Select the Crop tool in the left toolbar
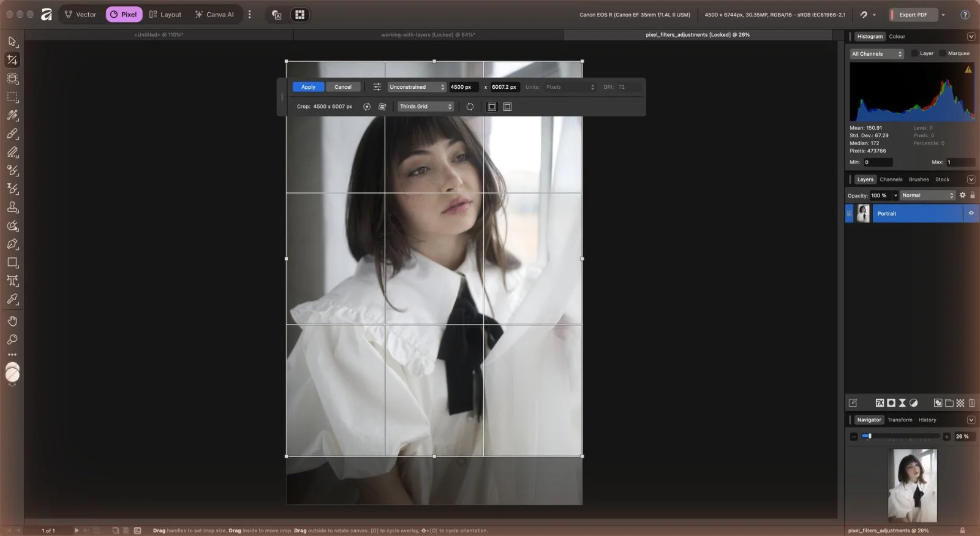The height and width of the screenshot is (536, 980). [x=12, y=60]
